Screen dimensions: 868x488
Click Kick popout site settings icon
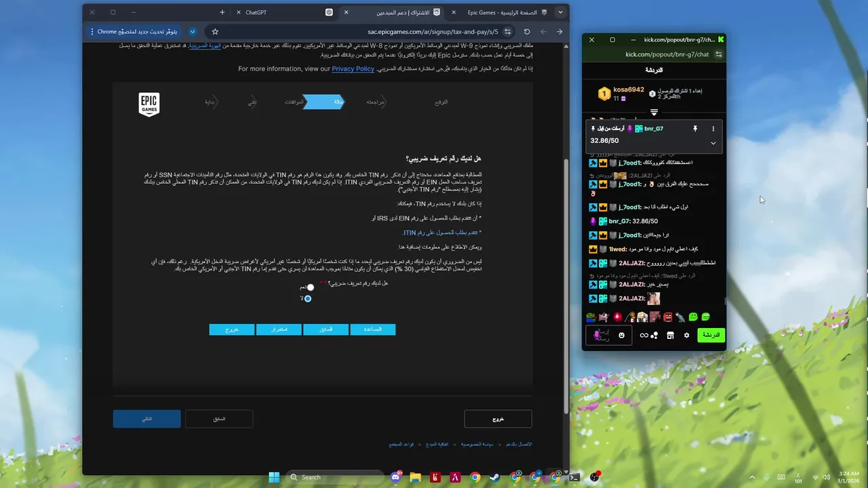click(719, 54)
